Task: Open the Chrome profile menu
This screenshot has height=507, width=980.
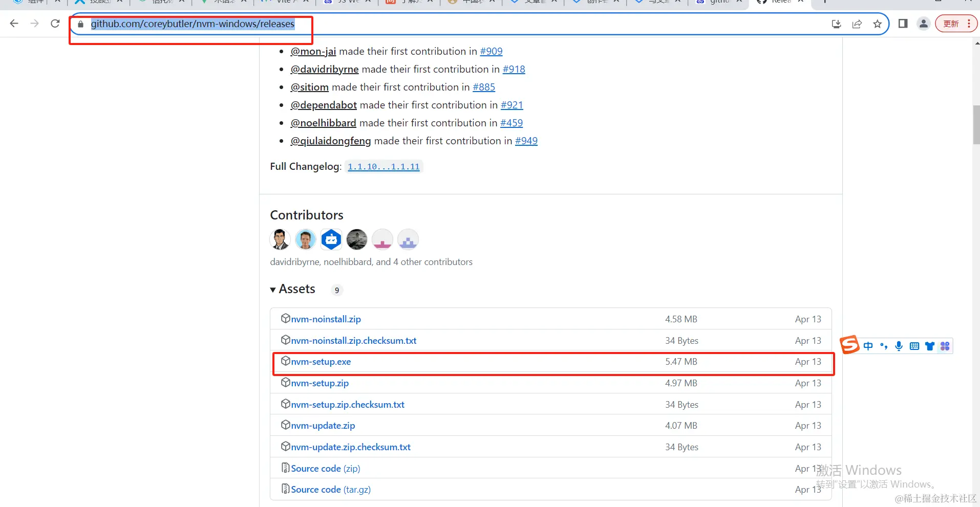Action: 924,24
